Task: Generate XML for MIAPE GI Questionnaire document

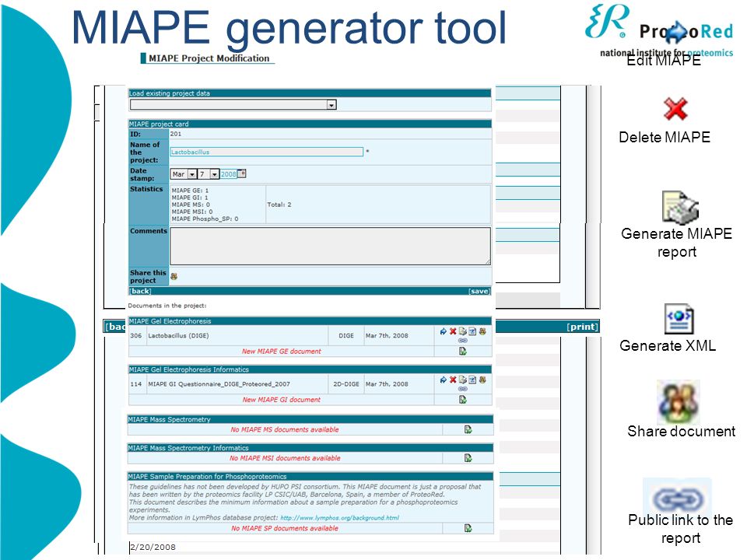Action: 472,380
